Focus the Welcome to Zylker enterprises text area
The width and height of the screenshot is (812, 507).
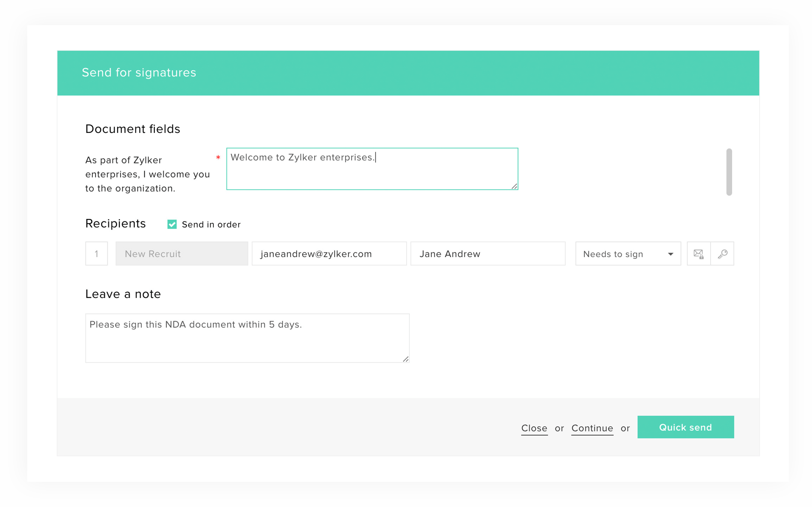(372, 169)
